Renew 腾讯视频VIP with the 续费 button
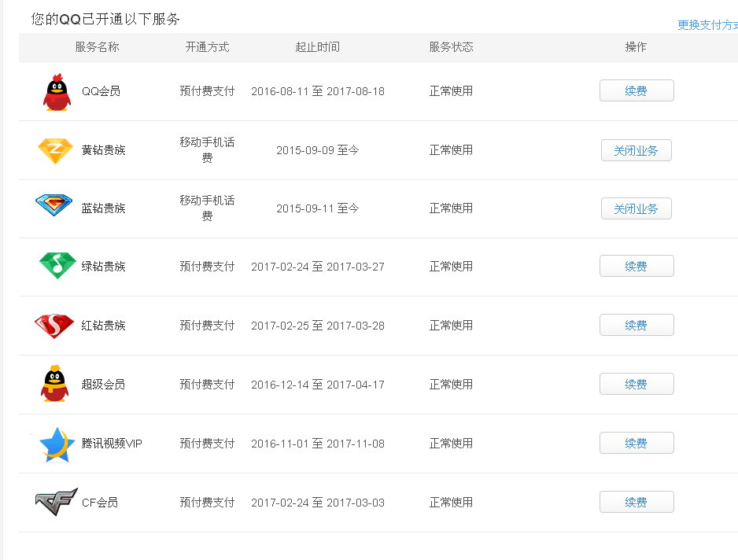 click(x=637, y=443)
